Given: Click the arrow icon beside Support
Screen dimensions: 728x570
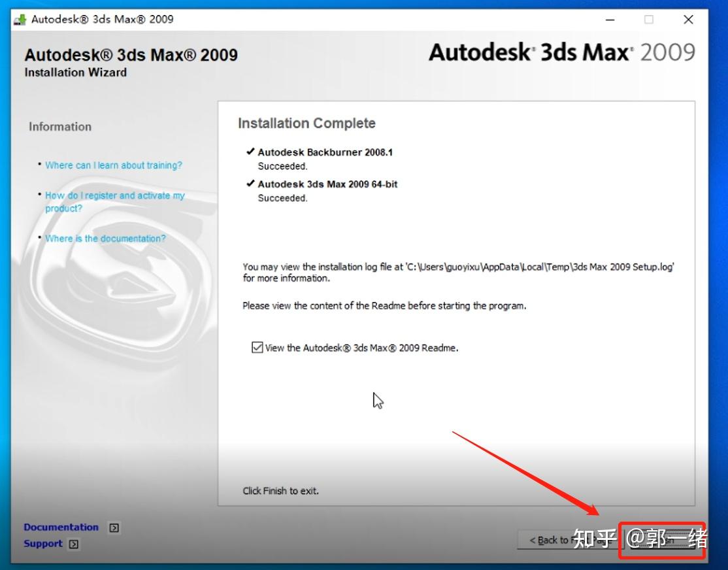Looking at the screenshot, I should pyautogui.click(x=73, y=544).
